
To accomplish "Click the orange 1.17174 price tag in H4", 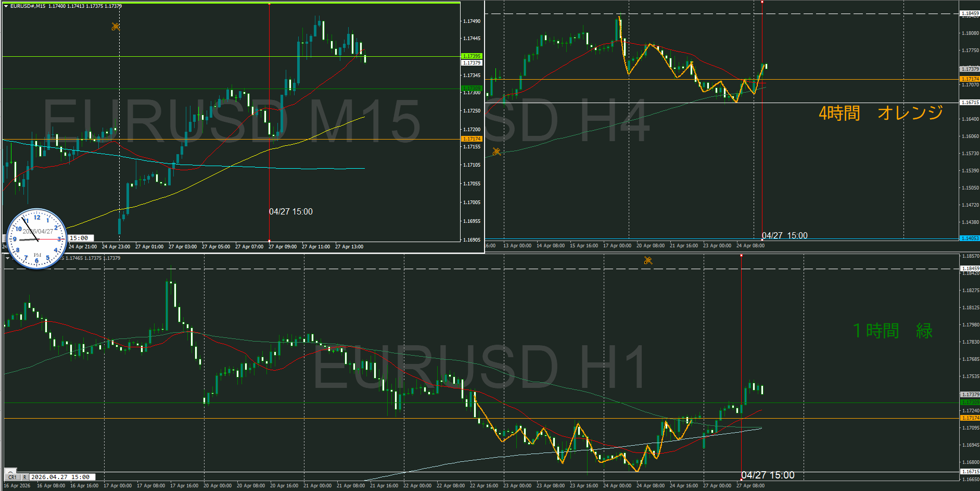I will (969, 79).
